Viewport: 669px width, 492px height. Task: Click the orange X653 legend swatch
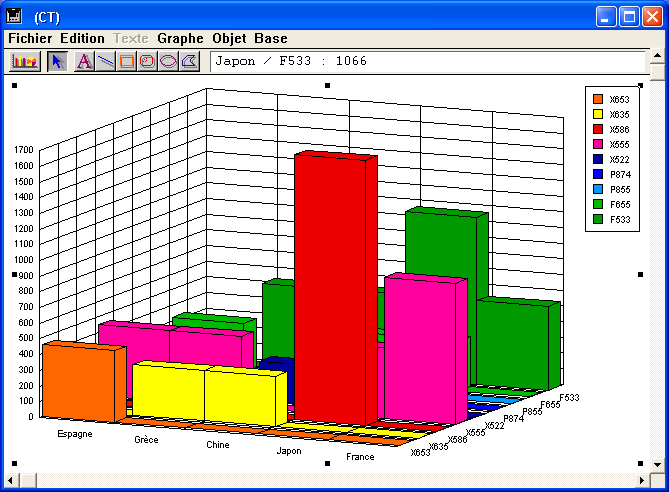tap(598, 99)
